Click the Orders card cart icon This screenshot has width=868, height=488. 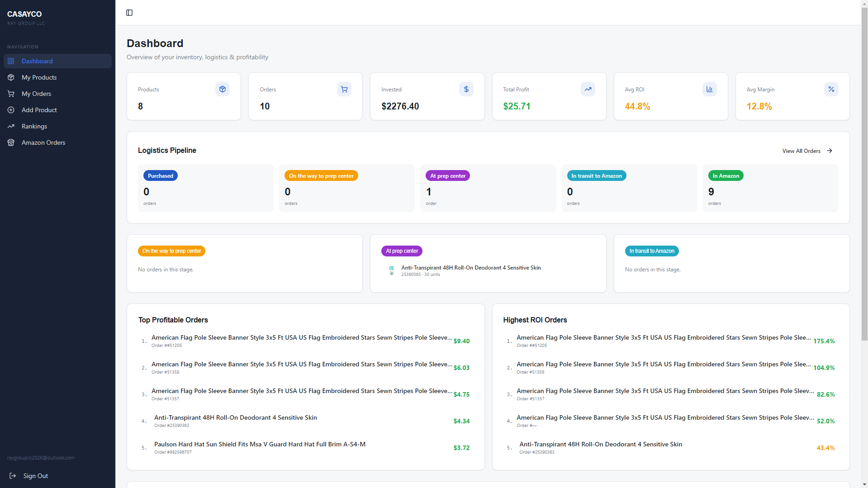(344, 89)
